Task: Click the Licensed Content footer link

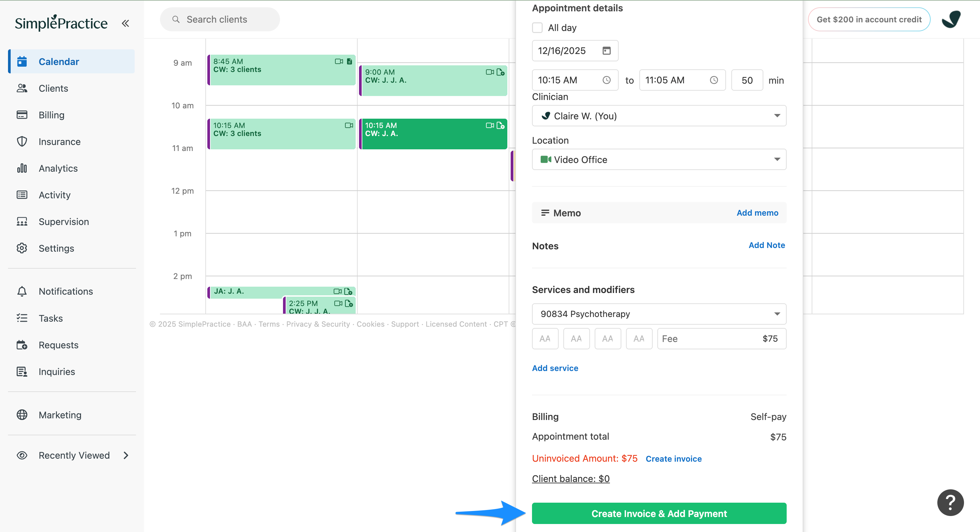Action: [x=456, y=324]
